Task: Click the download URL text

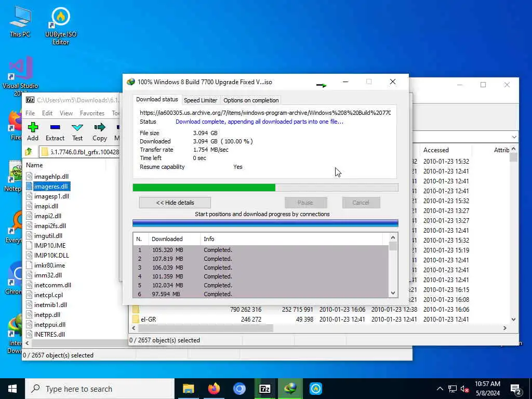Action: [265, 112]
